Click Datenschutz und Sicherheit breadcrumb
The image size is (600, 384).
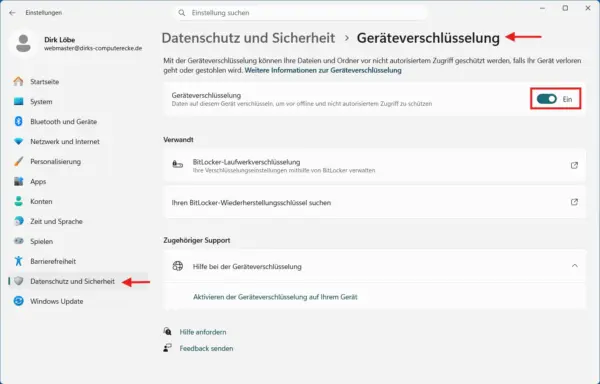(x=248, y=38)
